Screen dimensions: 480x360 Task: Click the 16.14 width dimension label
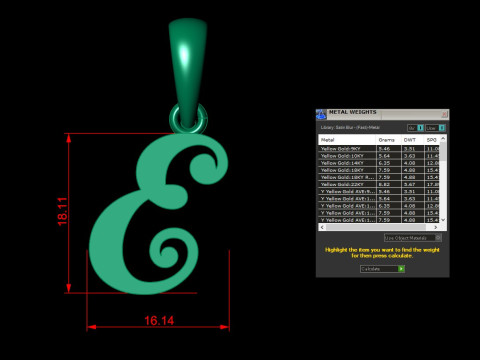(x=159, y=321)
